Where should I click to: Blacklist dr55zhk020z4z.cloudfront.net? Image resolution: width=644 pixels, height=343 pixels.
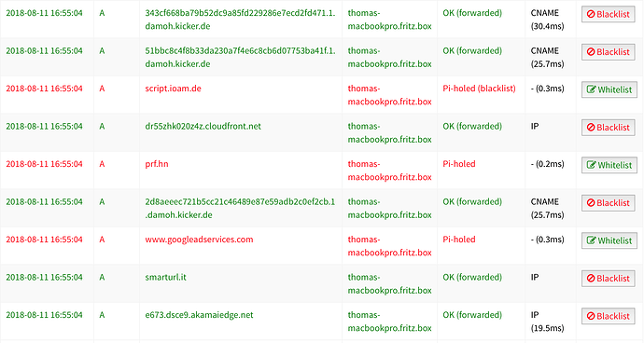coord(609,128)
